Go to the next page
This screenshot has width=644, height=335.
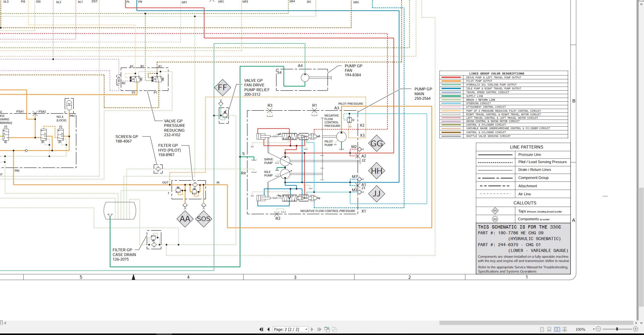click(x=312, y=329)
